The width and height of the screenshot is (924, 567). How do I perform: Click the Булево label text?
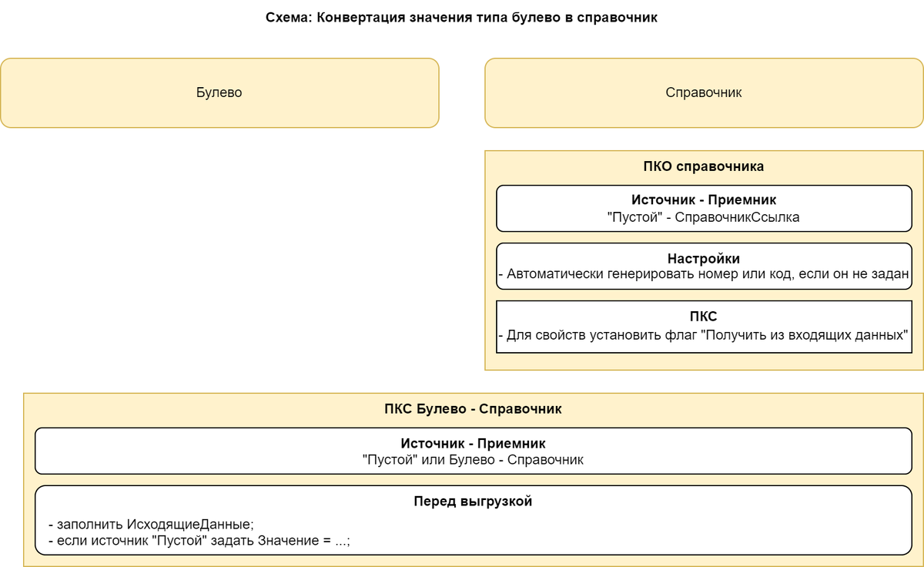(x=219, y=92)
